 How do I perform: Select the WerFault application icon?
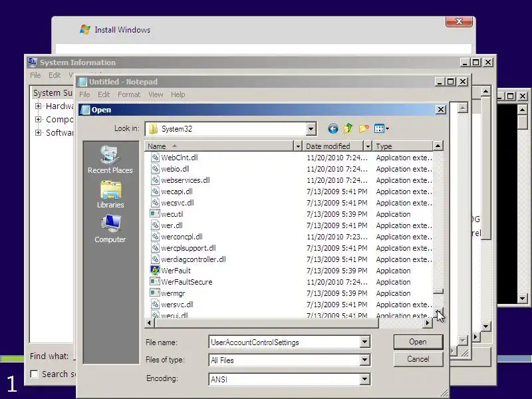click(155, 271)
